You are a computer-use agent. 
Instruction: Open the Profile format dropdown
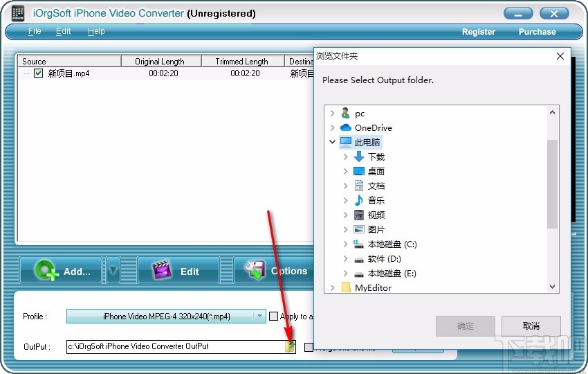coord(259,317)
